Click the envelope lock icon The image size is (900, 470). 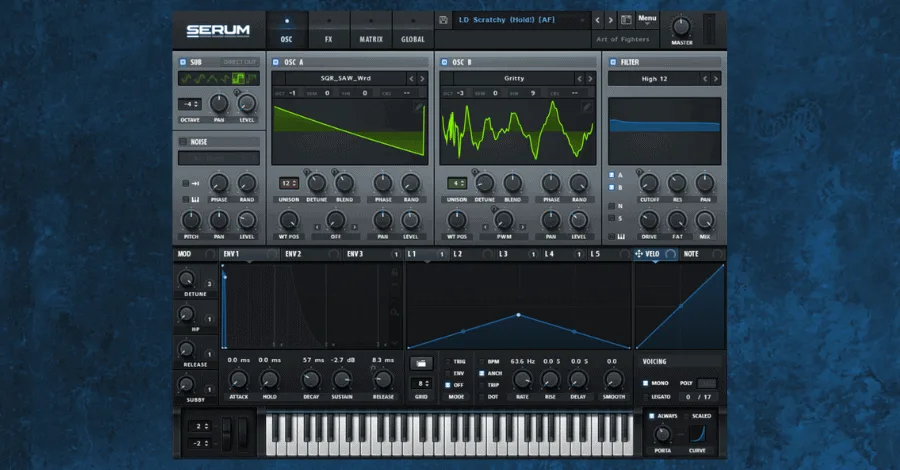click(394, 272)
